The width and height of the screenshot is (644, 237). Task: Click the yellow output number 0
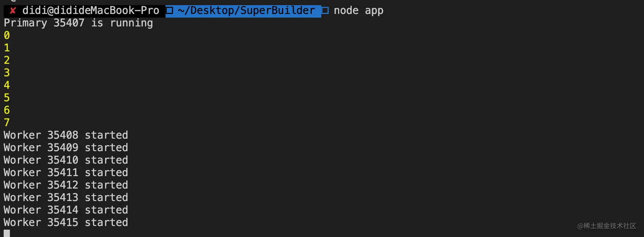click(x=7, y=36)
